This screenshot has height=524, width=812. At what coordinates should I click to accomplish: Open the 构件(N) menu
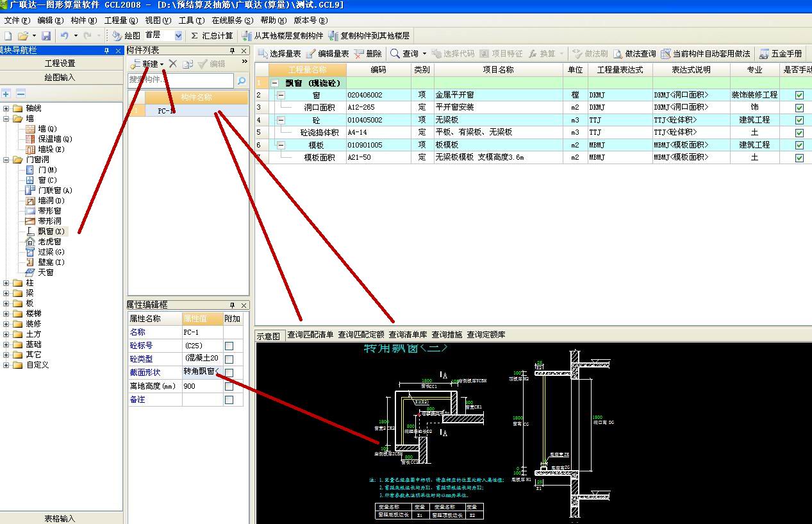tap(85, 21)
